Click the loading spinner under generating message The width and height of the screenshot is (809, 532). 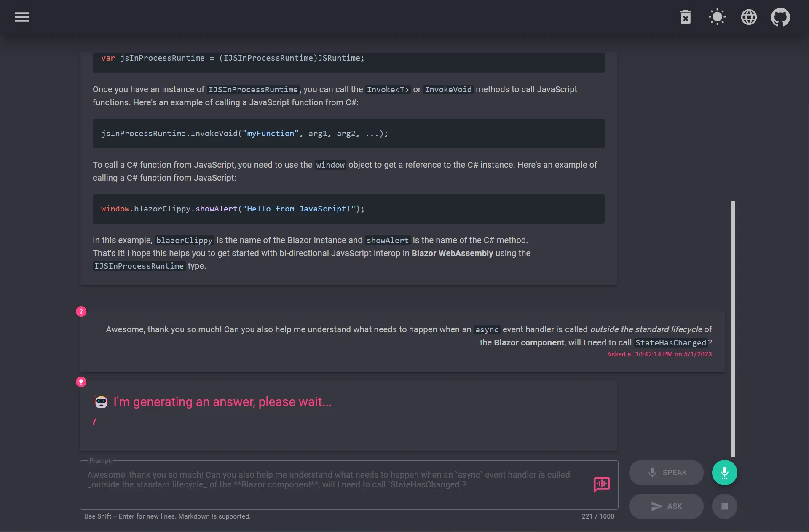pyautogui.click(x=95, y=422)
